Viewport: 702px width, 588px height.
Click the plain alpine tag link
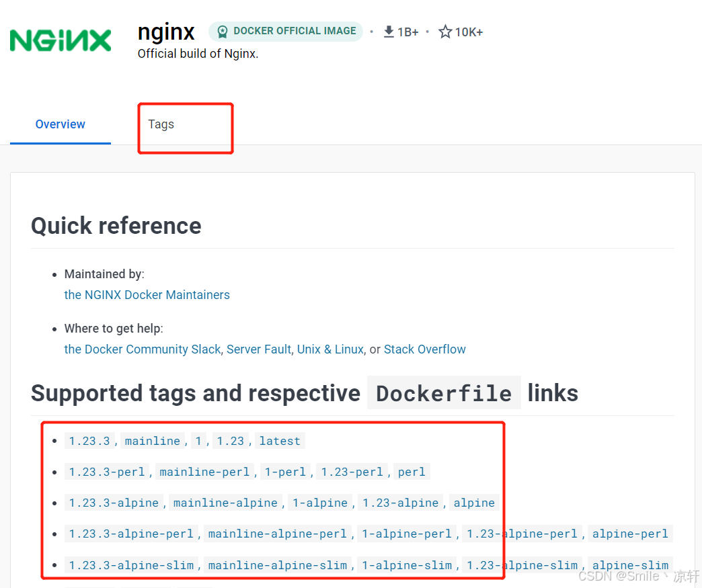474,503
